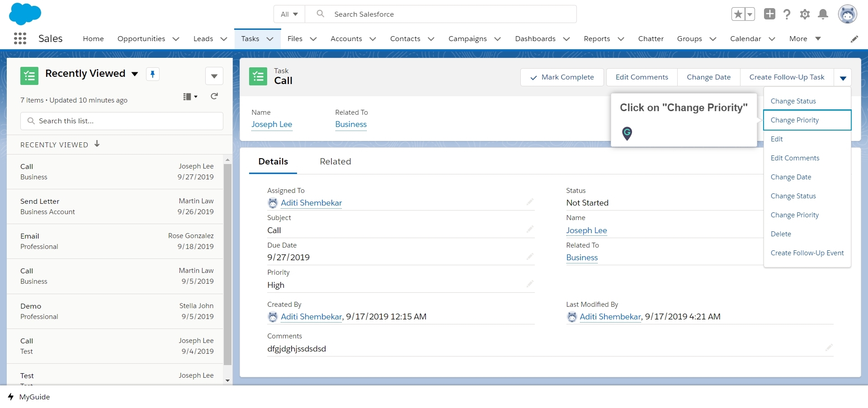Click the favorites star icon
This screenshot has height=408, width=868.
[x=738, y=13]
